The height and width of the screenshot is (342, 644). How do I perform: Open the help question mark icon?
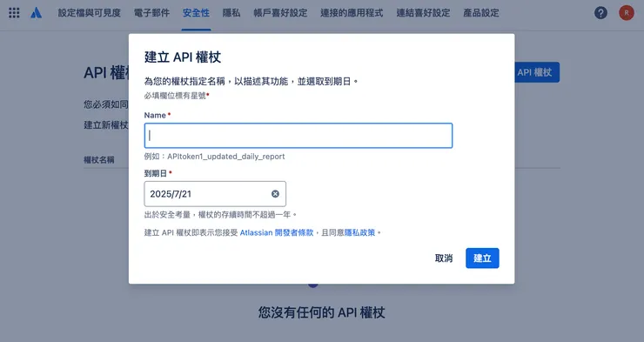point(600,13)
